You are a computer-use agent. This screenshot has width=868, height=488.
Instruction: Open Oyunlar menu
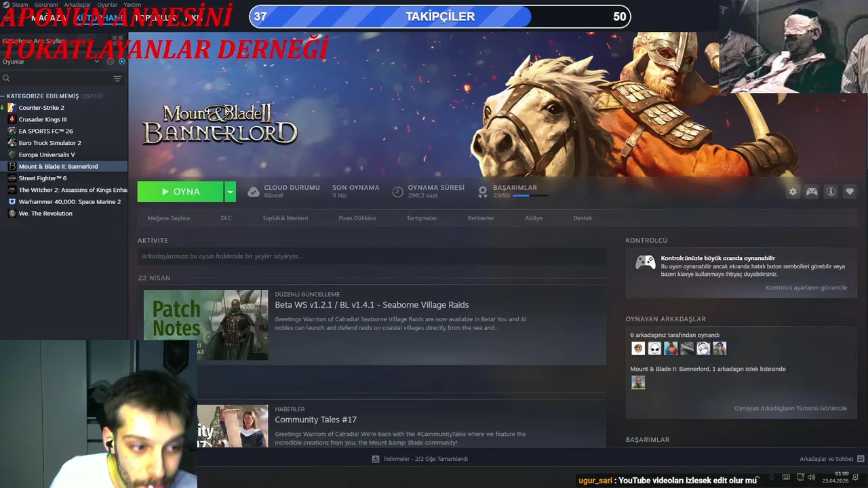107,5
